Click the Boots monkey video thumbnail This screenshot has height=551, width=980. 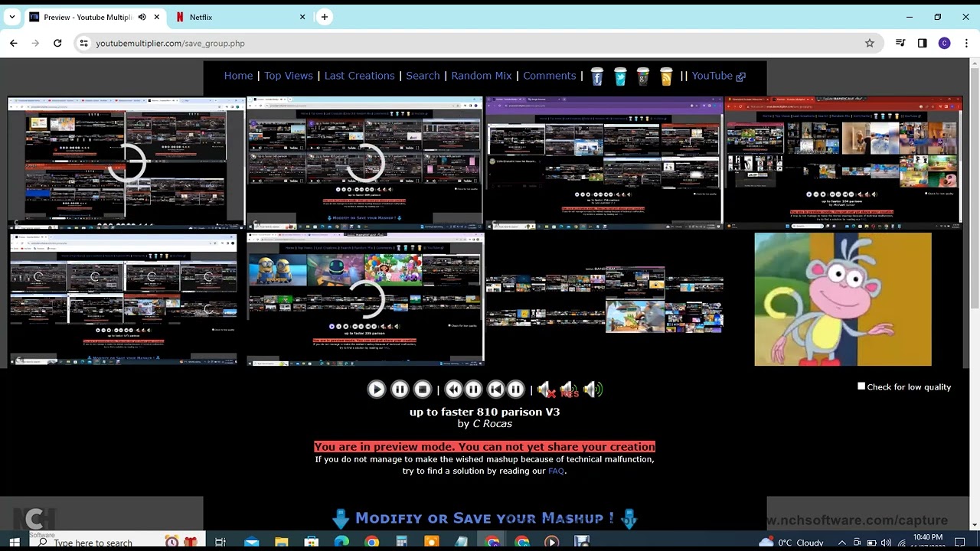click(843, 299)
